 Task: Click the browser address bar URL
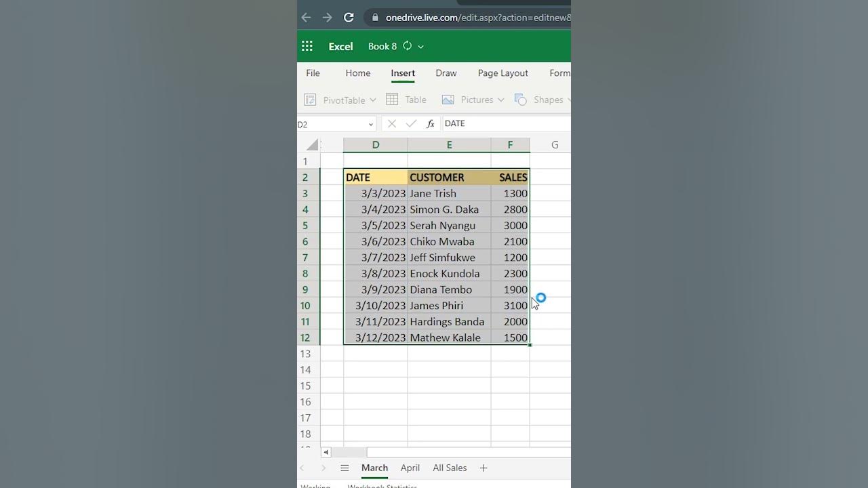(478, 18)
